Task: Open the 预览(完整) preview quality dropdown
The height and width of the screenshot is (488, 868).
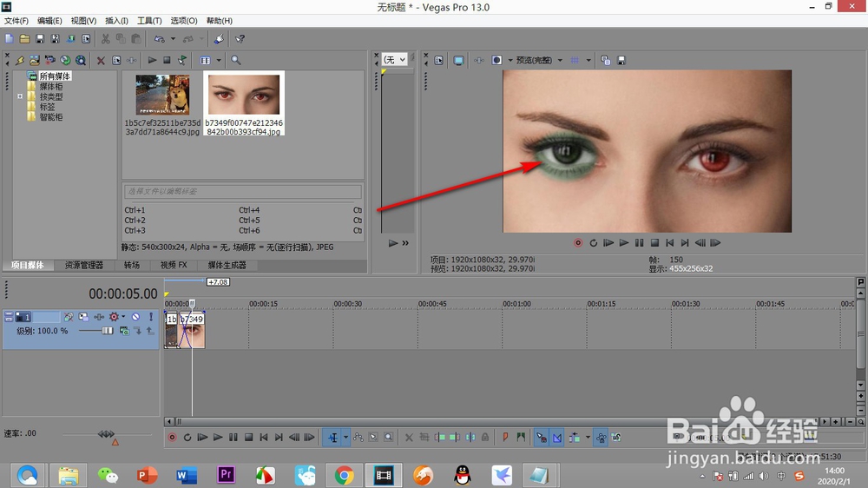Action: pos(539,60)
